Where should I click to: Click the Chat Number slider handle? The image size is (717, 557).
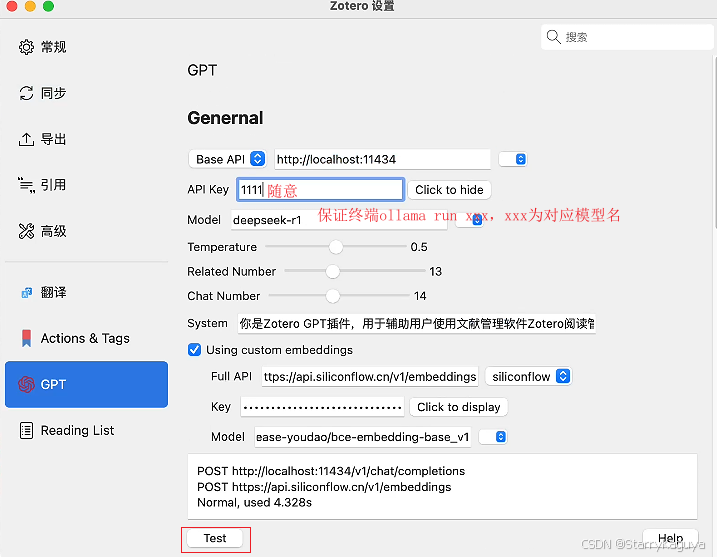(x=332, y=296)
